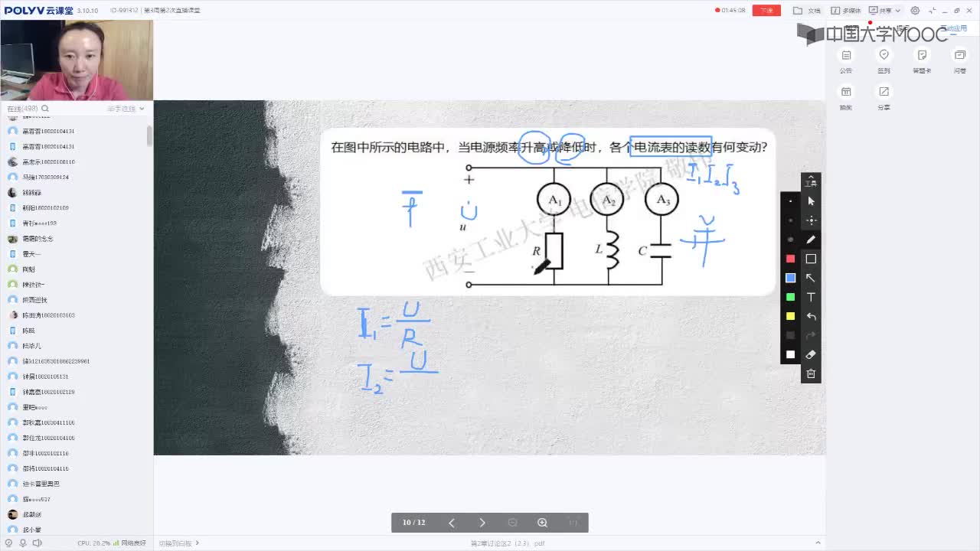Select the rectangle shape tool
The height and width of the screenshot is (551, 980).
click(x=811, y=259)
